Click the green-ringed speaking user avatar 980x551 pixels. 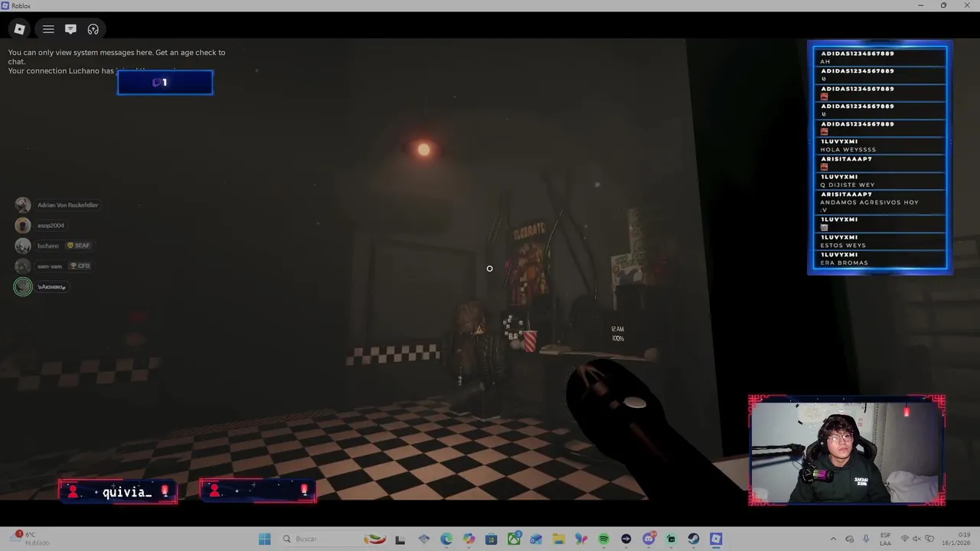click(23, 287)
